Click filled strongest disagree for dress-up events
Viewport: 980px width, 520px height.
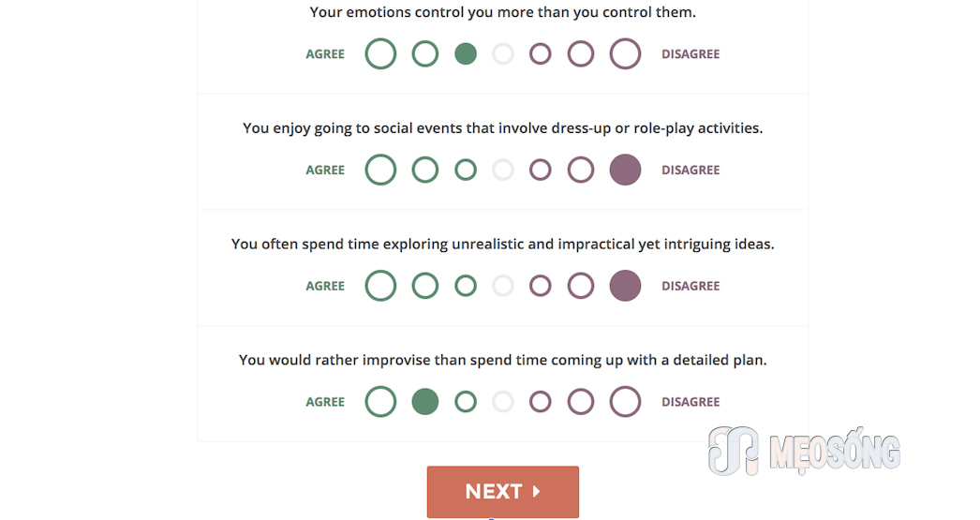(x=626, y=170)
